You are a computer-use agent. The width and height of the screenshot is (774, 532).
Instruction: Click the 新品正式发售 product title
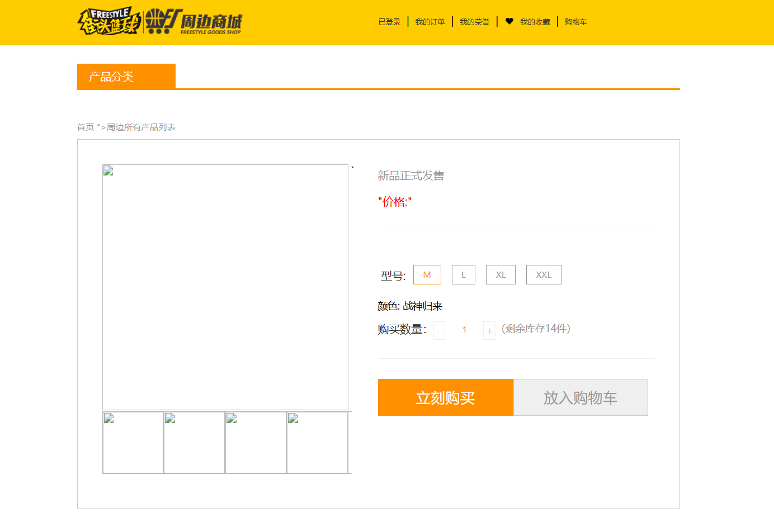pyautogui.click(x=411, y=176)
